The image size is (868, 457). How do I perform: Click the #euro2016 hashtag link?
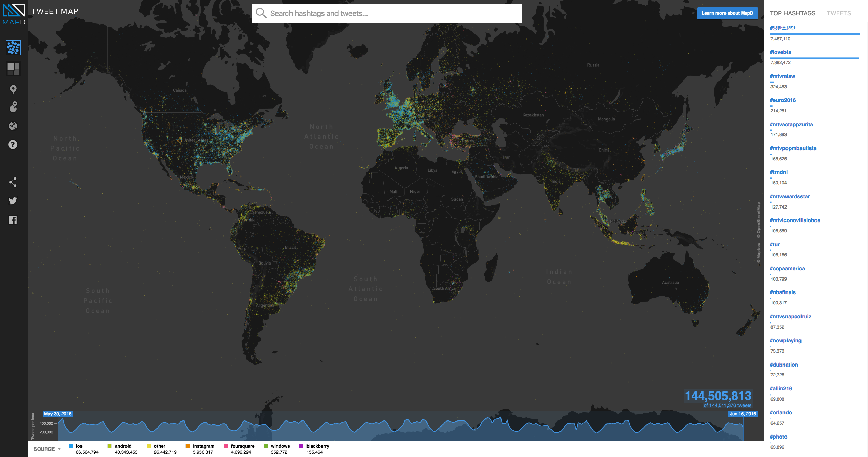tap(782, 100)
